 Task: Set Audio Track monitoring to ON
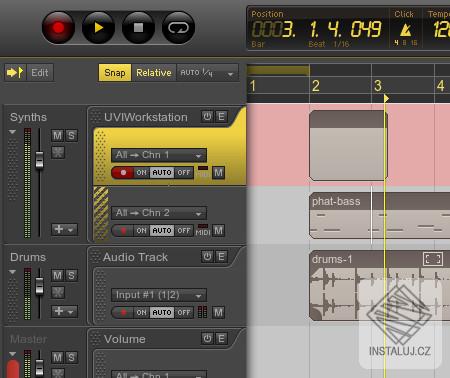click(x=141, y=313)
